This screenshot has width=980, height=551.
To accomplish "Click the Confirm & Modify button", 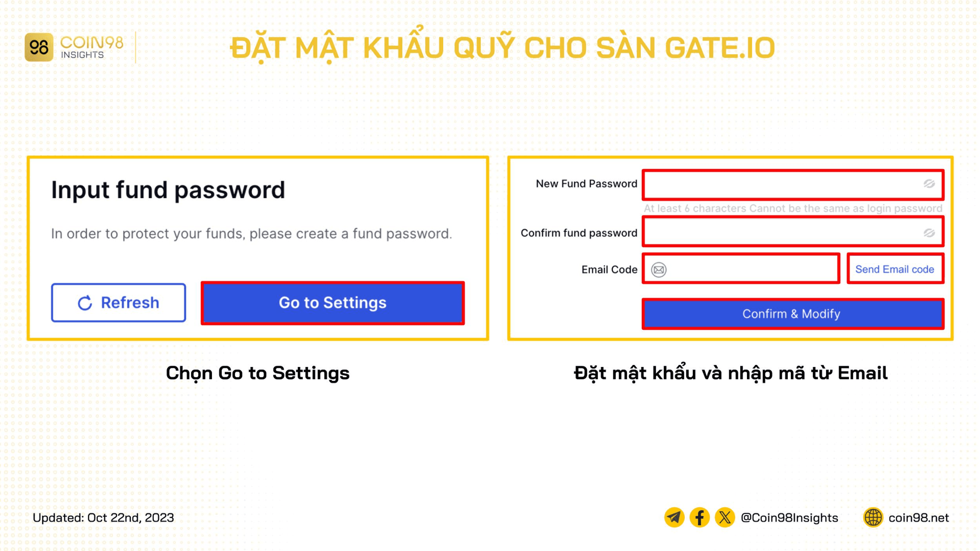I will (x=792, y=313).
